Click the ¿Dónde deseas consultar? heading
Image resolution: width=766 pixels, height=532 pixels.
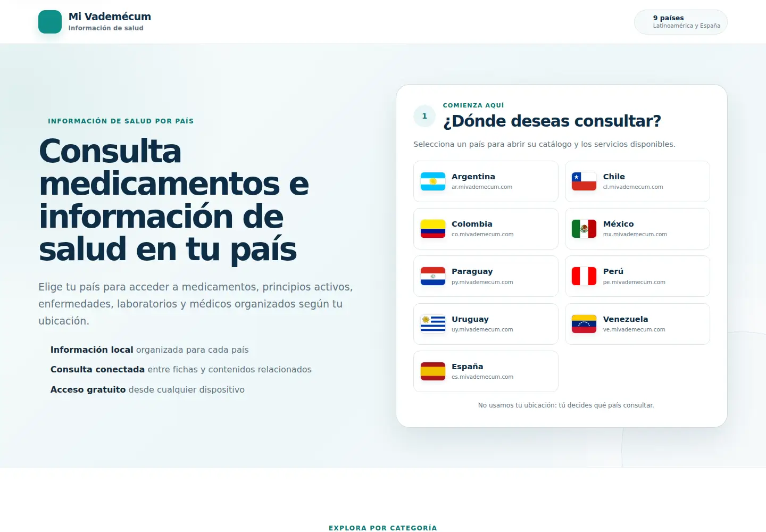(x=552, y=121)
